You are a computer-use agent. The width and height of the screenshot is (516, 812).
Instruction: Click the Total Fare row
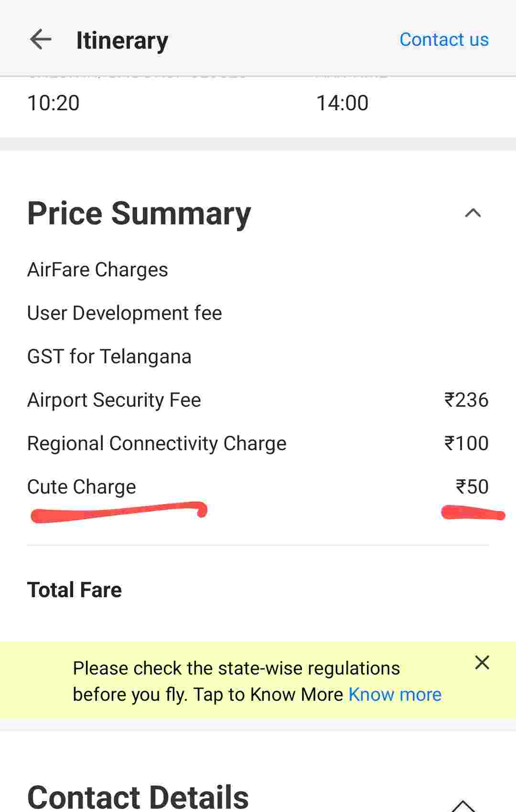tap(75, 590)
